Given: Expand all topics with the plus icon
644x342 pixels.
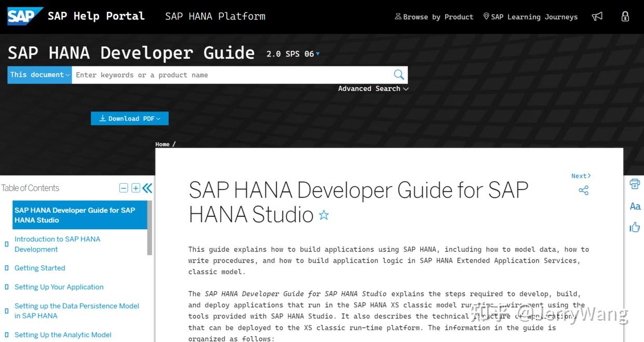Looking at the screenshot, I should pos(135,188).
